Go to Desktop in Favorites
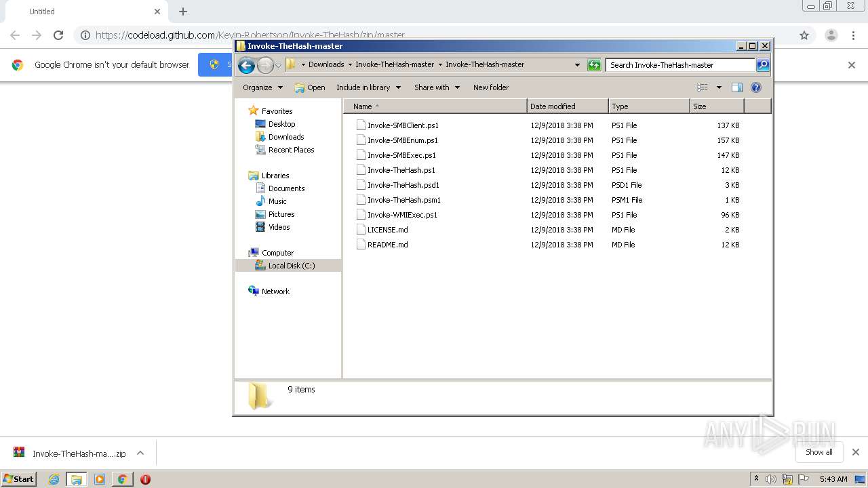The image size is (868, 488). 281,124
